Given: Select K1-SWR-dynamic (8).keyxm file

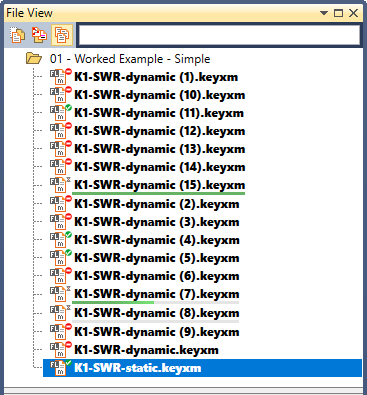Looking at the screenshot, I should (x=157, y=313).
